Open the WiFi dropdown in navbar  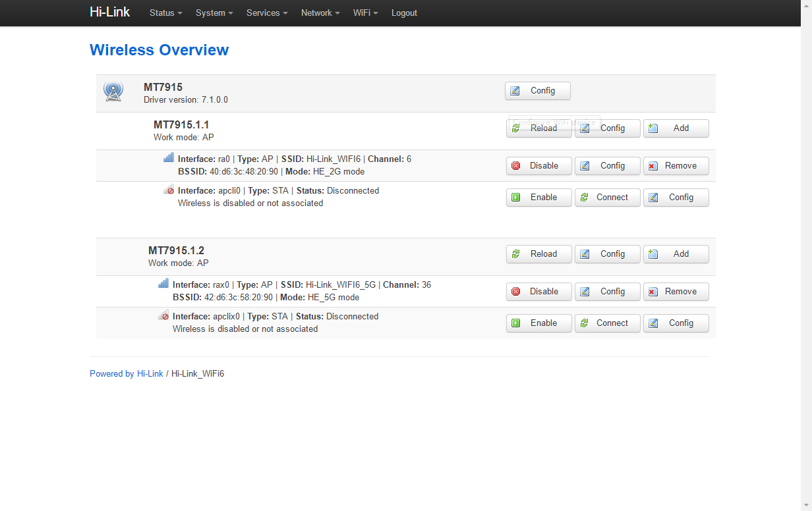(x=365, y=13)
